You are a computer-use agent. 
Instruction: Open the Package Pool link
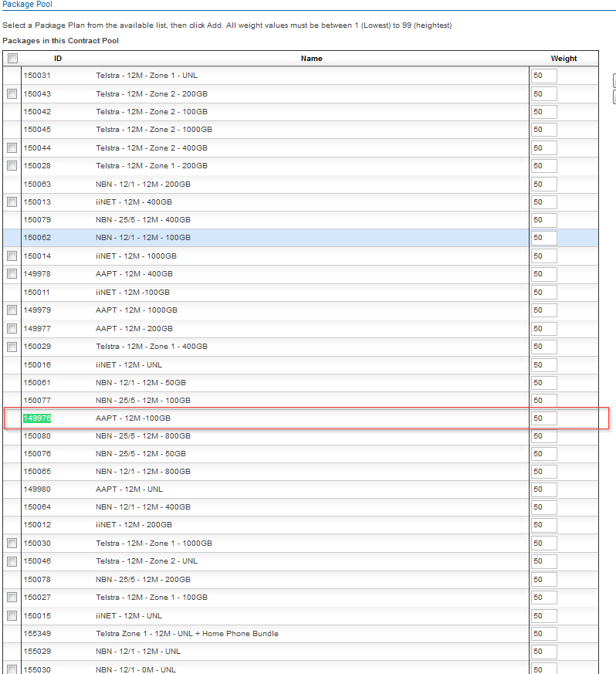26,5
